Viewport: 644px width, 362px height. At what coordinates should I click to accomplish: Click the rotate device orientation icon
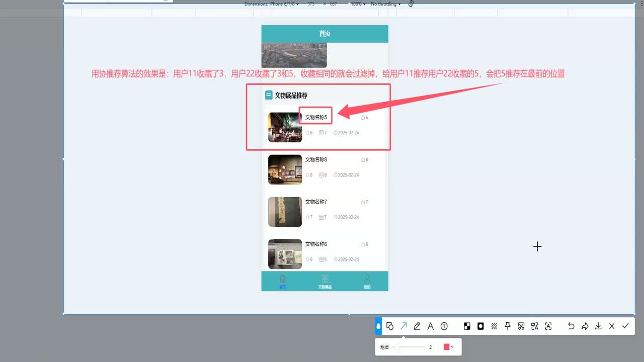pyautogui.click(x=411, y=4)
